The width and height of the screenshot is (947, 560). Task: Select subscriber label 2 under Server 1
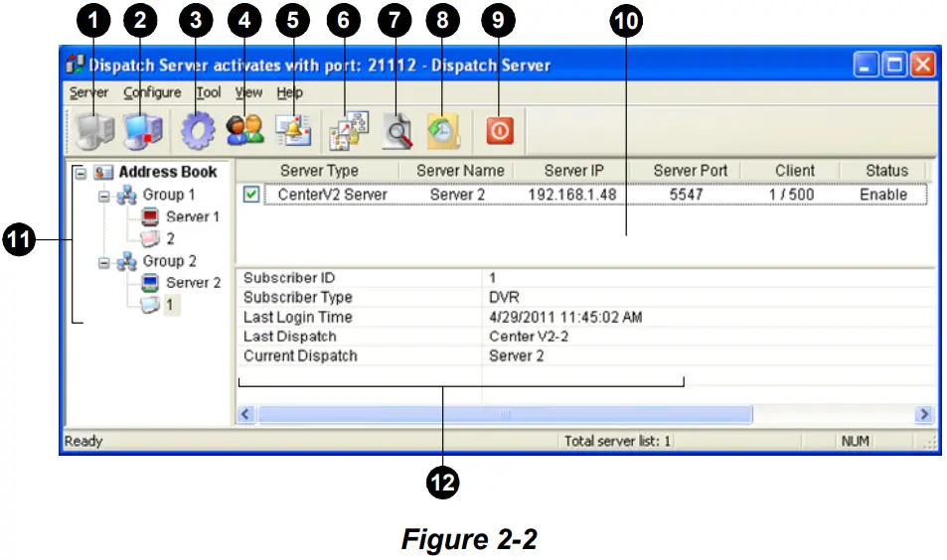[170, 239]
